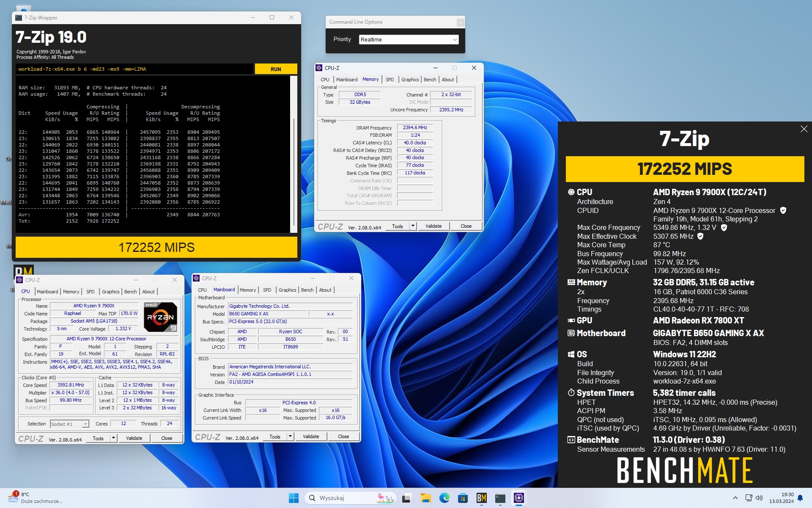Image resolution: width=812 pixels, height=508 pixels.
Task: Click the Core Speed 3592.81 MHz value
Action: (x=71, y=385)
